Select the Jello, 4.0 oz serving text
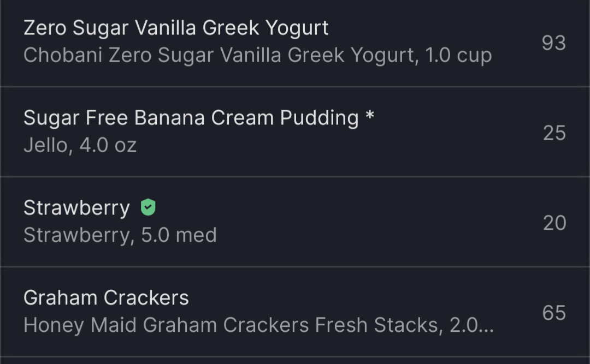Viewport: 590px width, 364px height. 80,145
